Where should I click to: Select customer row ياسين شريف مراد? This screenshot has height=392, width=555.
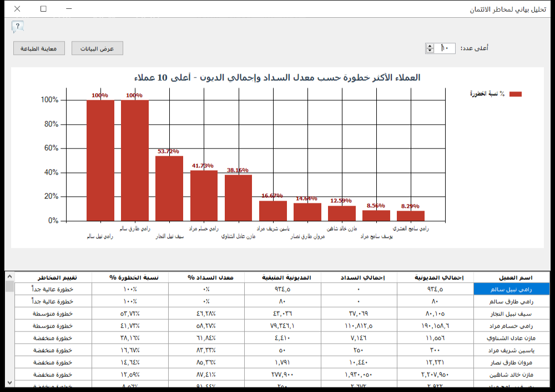(x=282, y=350)
